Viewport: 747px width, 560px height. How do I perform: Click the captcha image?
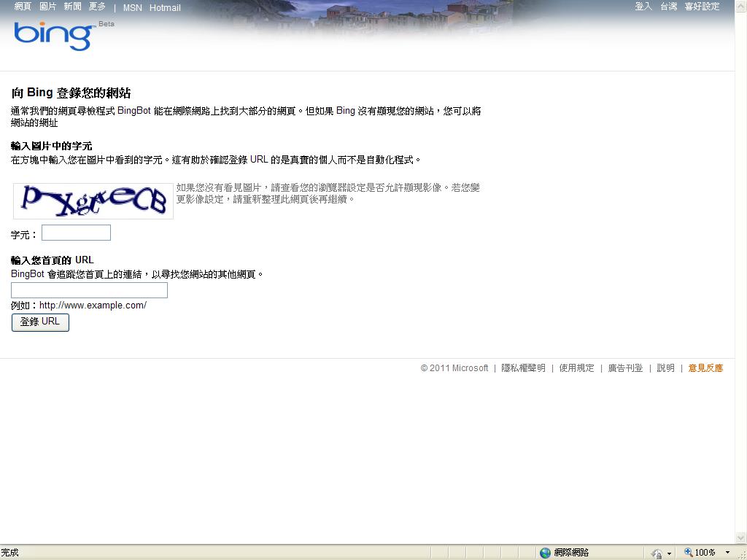[x=93, y=201]
